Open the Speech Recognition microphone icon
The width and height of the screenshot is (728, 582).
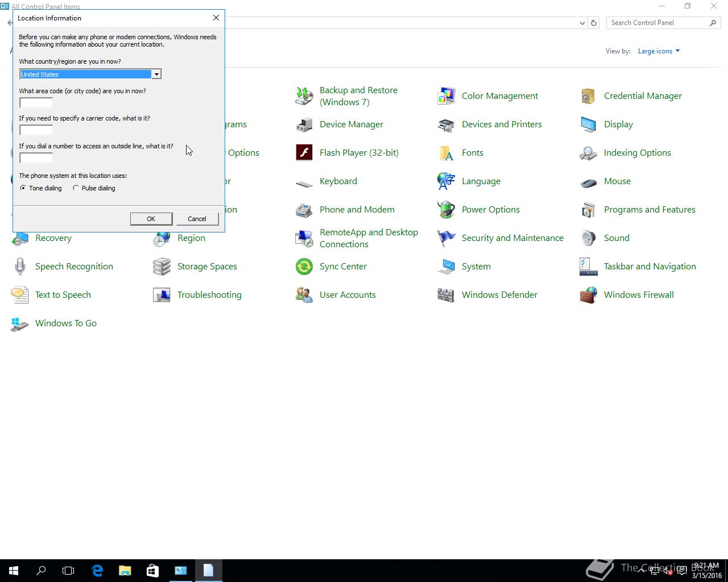tap(20, 267)
